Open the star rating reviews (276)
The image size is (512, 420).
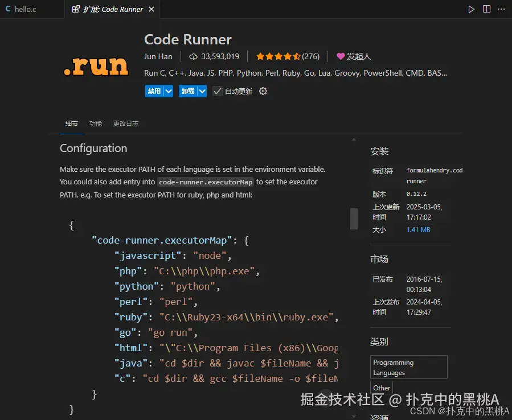pos(288,56)
